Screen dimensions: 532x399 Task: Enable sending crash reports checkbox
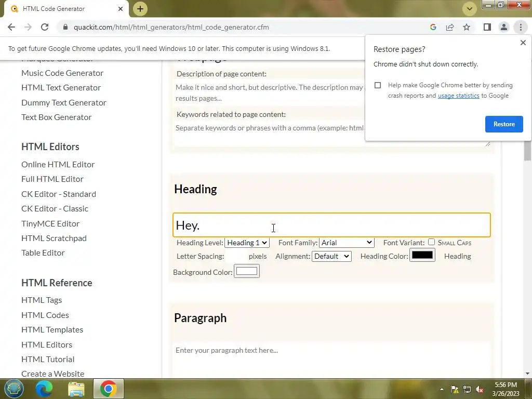378,85
